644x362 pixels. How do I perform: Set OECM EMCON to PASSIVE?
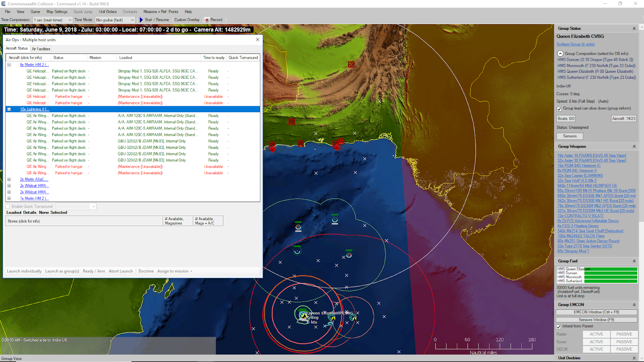tap(624, 349)
